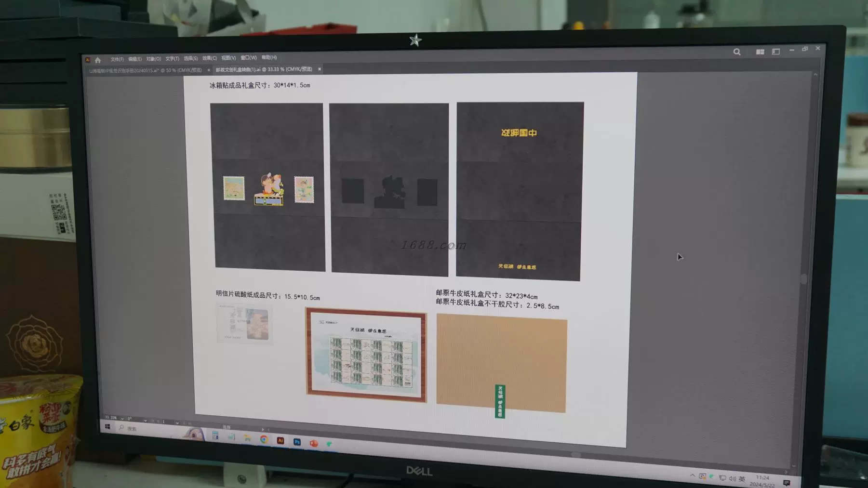Open the notification center icon in system tray
Screen dimensions: 868x488
click(787, 483)
